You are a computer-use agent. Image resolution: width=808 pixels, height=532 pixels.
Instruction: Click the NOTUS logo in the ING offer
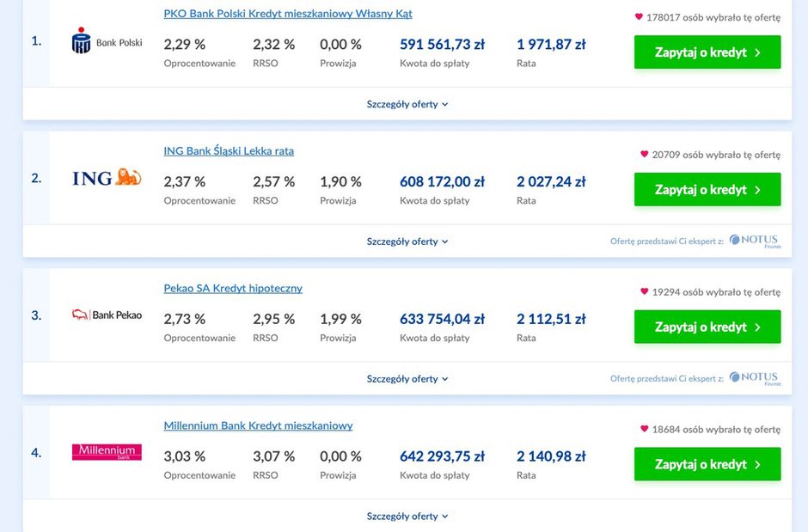pyautogui.click(x=755, y=241)
